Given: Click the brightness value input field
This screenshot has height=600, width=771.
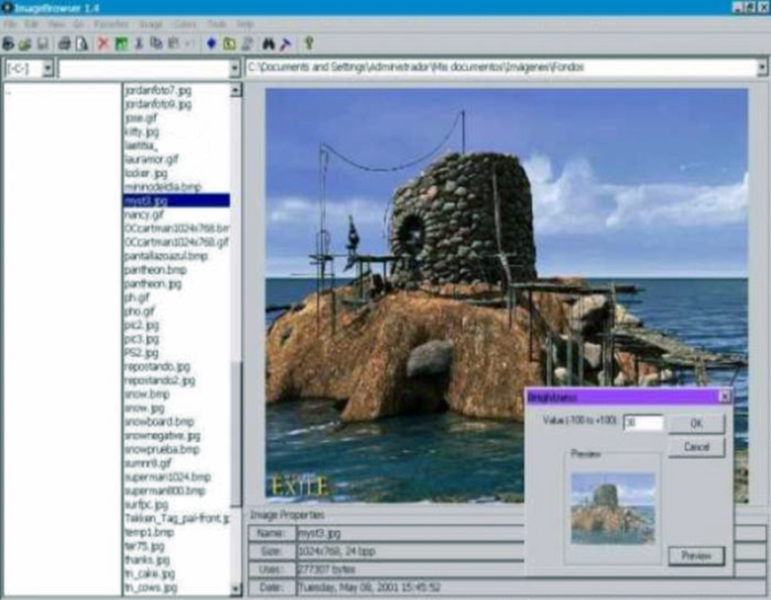Looking at the screenshot, I should (x=643, y=422).
